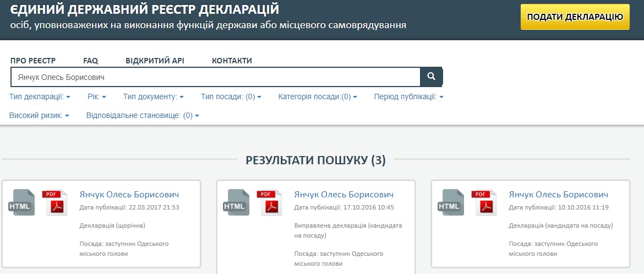Click the search field containing 'Янчук Олесь Борисович'
The image size is (644, 274).
(x=215, y=77)
